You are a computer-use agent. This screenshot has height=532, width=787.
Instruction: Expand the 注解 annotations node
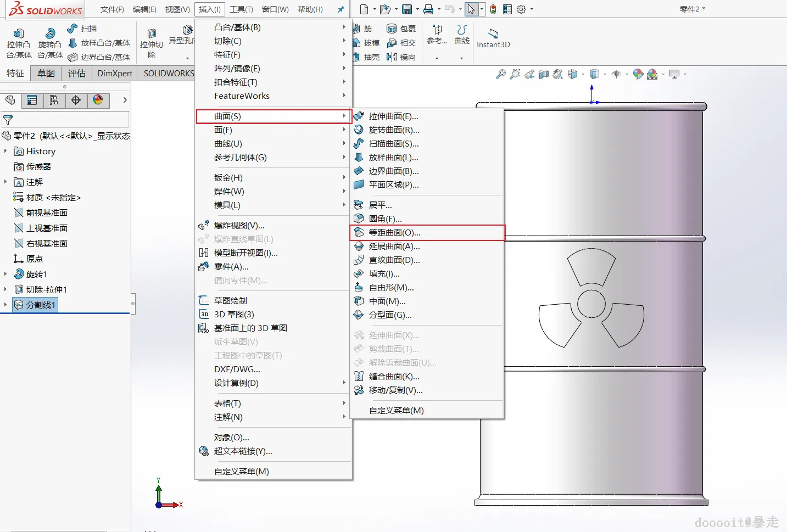pos(5,182)
